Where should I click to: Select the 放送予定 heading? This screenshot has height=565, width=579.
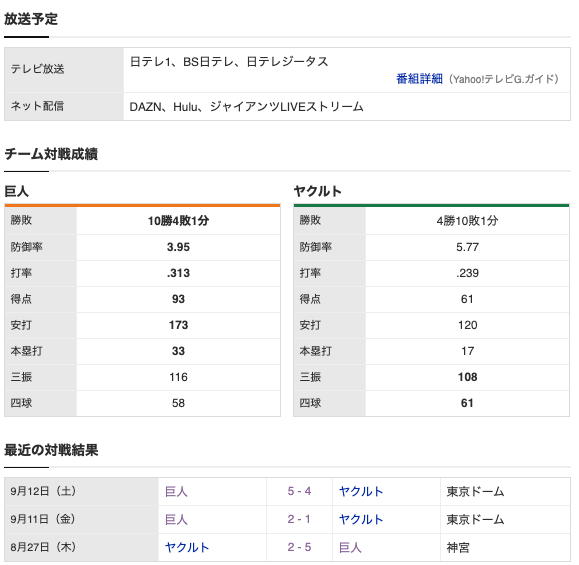tap(31, 19)
